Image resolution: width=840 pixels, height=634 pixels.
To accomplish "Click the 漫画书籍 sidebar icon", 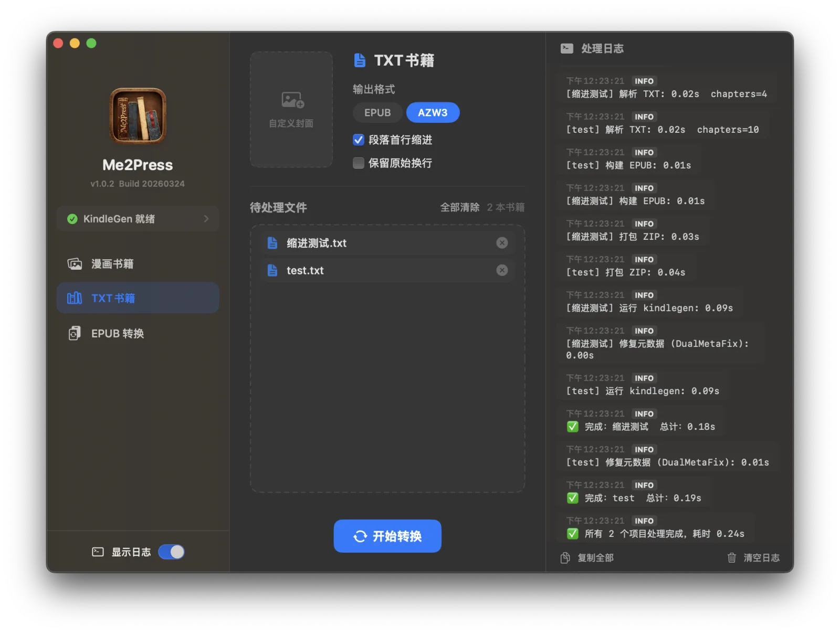I will (75, 263).
